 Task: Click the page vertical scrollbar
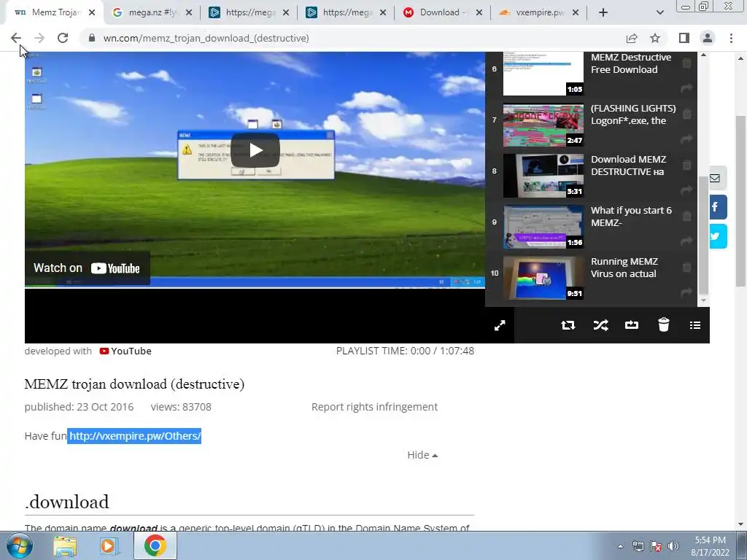(740, 200)
